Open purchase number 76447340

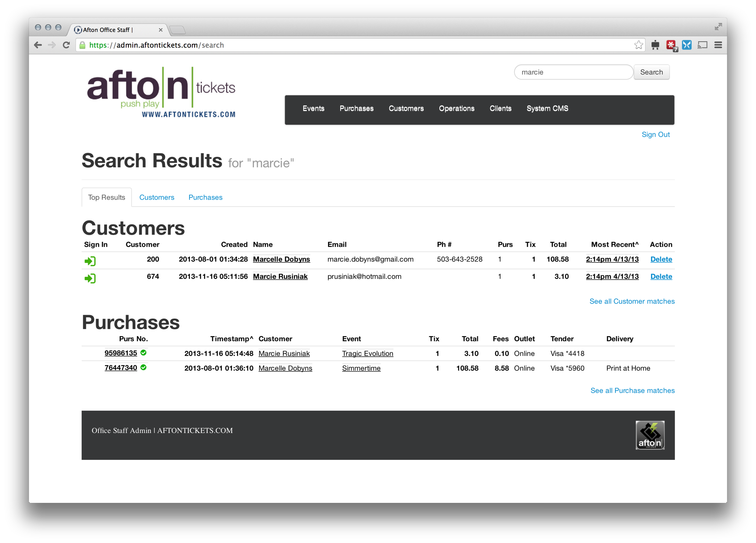point(121,368)
